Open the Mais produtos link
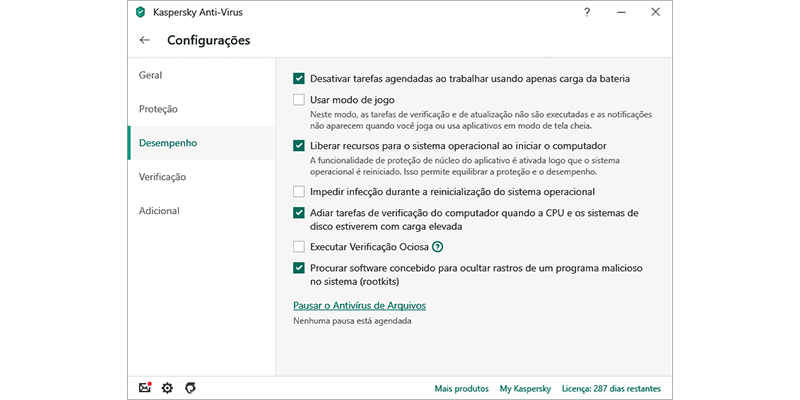 pyautogui.click(x=461, y=389)
